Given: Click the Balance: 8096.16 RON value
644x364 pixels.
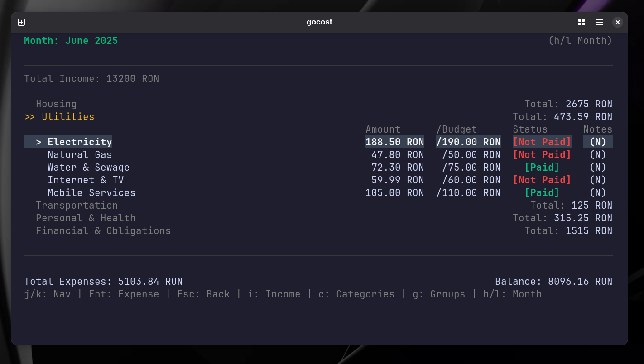Looking at the screenshot, I should (554, 282).
